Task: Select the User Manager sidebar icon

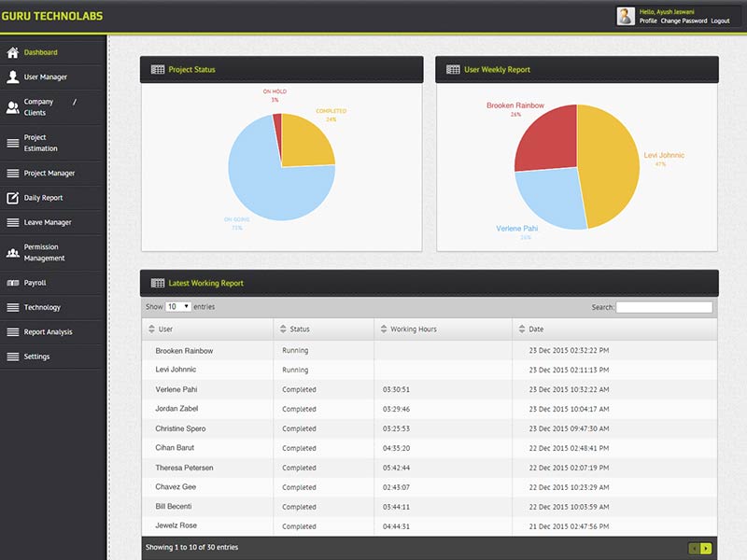Action: click(11, 77)
